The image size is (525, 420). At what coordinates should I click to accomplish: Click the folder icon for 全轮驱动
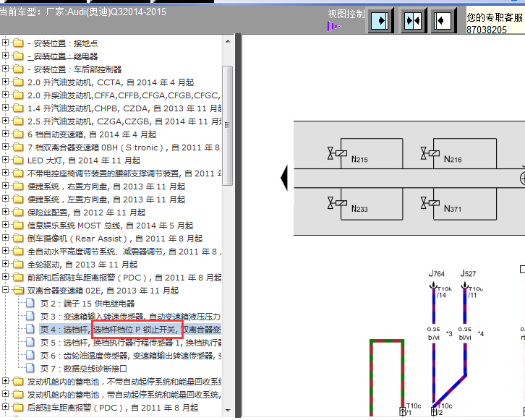(x=18, y=265)
